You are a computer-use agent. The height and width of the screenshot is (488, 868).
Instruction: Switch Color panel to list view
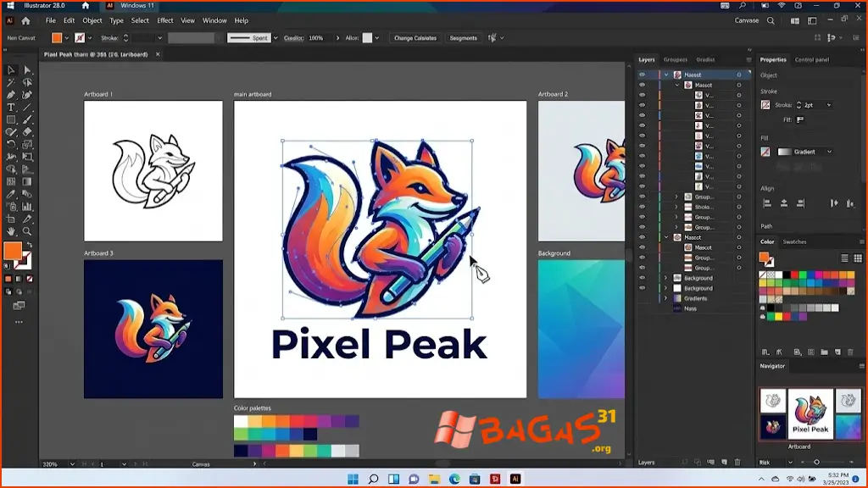845,258
